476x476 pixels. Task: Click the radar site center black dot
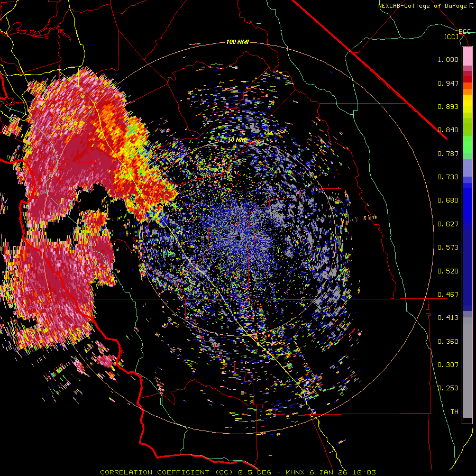(239, 237)
